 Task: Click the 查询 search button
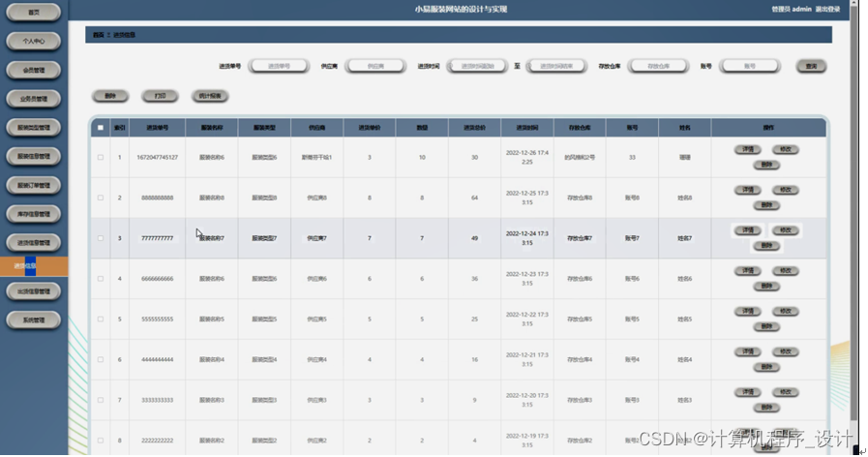[x=811, y=66]
